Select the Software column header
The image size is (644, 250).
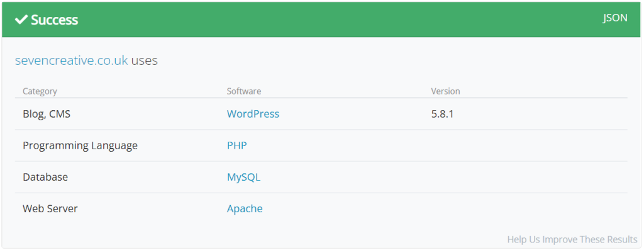coord(244,91)
